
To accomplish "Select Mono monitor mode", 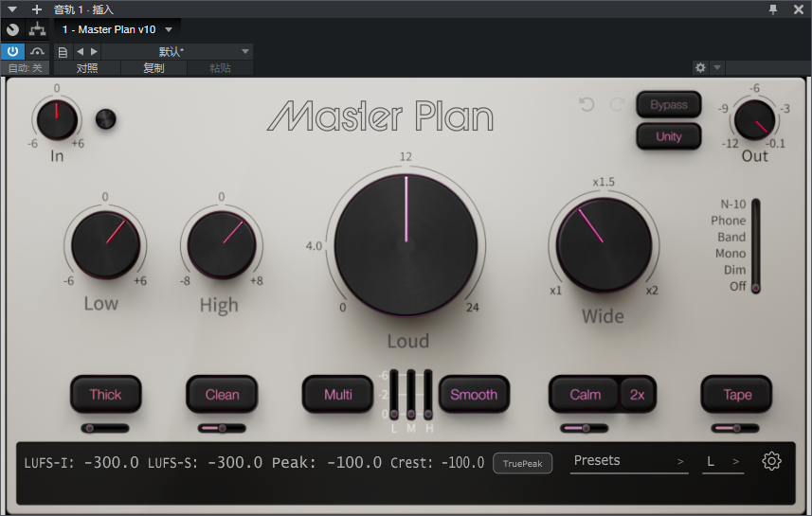I will [x=731, y=254].
